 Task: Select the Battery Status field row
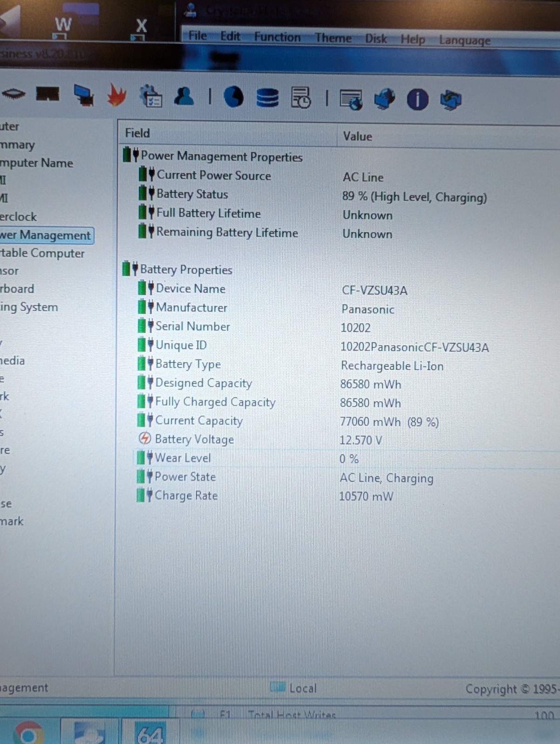(192, 194)
